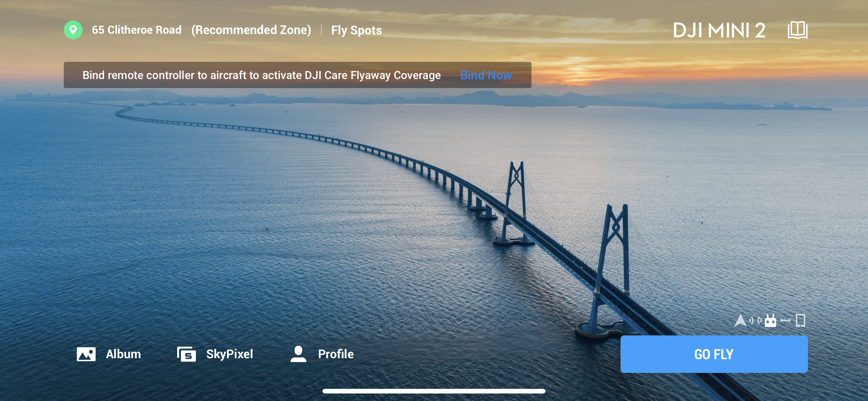This screenshot has height=401, width=868.
Task: Select Bind Now in the banner
Action: tap(486, 75)
